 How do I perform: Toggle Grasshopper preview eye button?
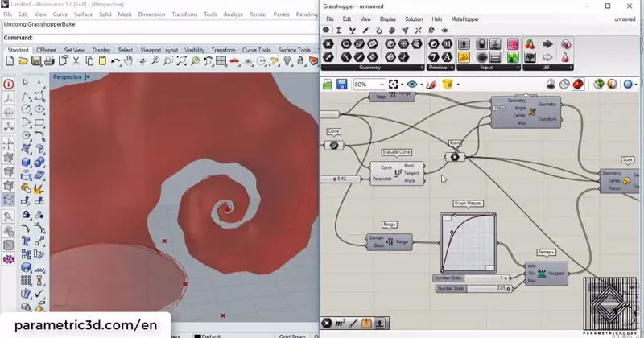[413, 84]
